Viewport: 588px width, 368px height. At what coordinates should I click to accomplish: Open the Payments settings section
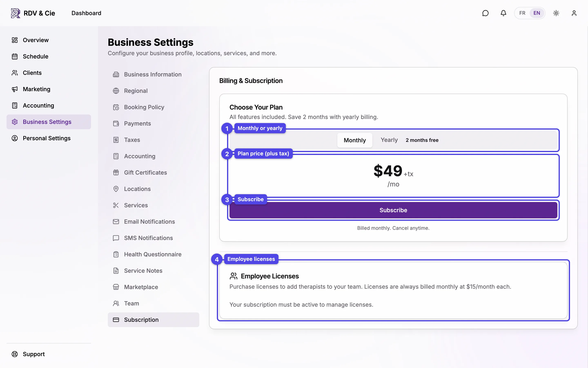click(153, 123)
